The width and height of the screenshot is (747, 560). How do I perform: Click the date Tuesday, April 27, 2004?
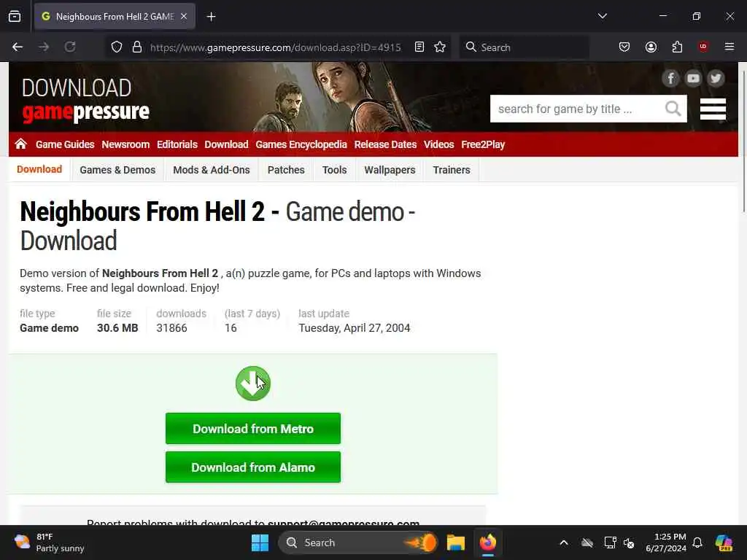pyautogui.click(x=355, y=328)
